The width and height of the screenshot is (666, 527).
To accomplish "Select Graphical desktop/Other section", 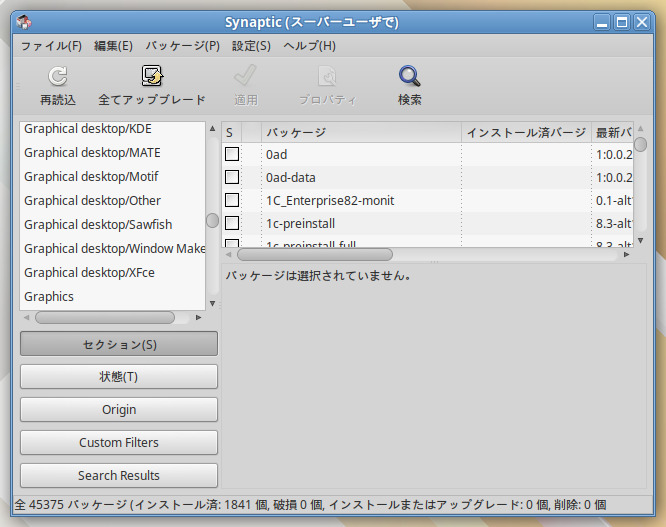I will coord(113,200).
